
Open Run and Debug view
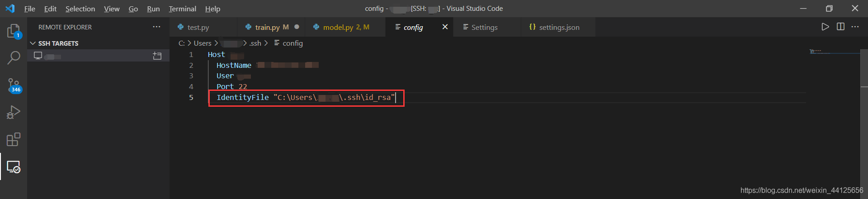[14, 112]
